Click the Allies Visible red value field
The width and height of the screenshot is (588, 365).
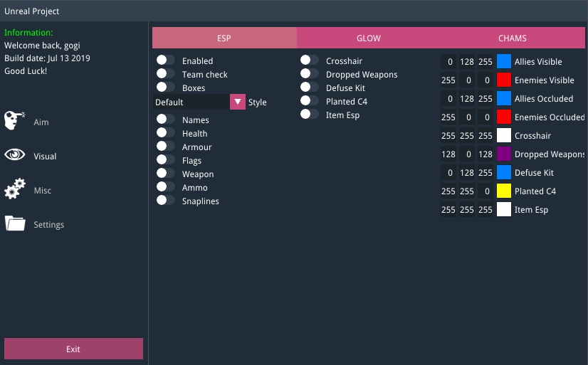(x=448, y=62)
